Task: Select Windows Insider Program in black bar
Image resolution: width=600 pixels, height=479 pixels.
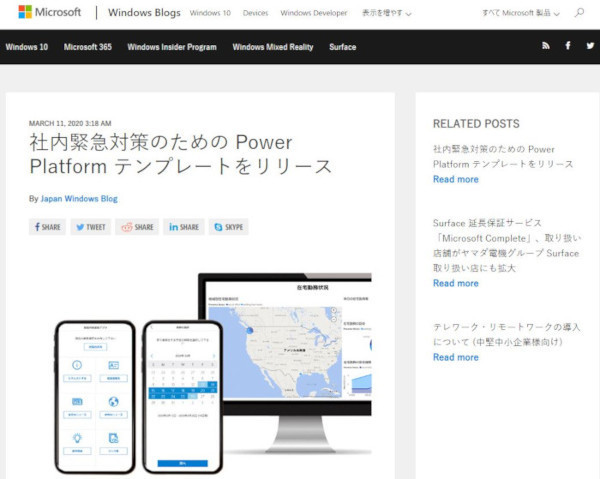Action: pyautogui.click(x=172, y=47)
